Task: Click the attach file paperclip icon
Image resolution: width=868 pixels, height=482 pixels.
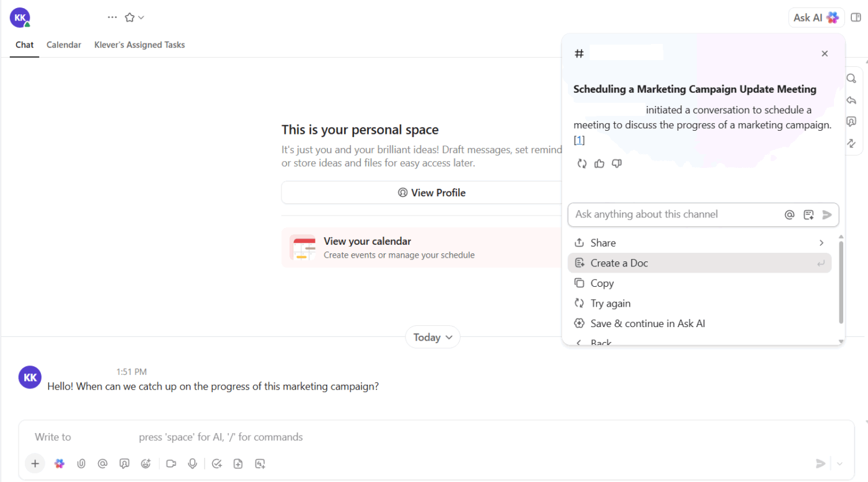Action: click(x=81, y=463)
